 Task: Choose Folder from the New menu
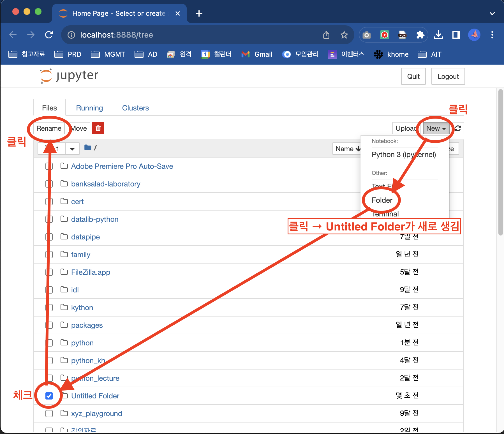point(382,200)
